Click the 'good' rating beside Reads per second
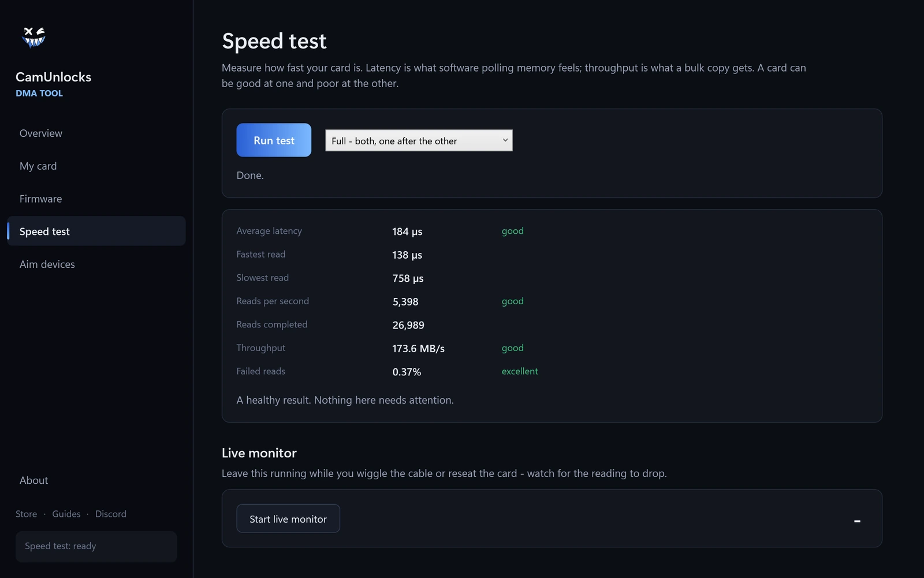Image resolution: width=924 pixels, height=578 pixels. click(x=513, y=301)
